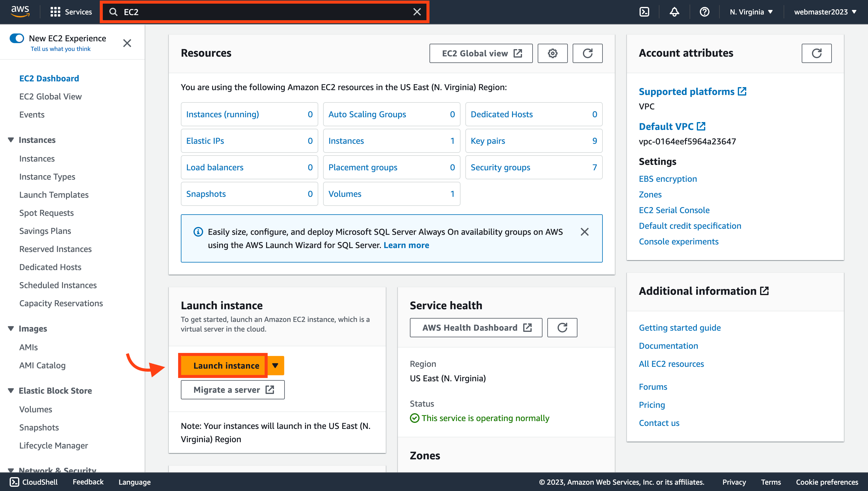The width and height of the screenshot is (868, 491).
Task: Collapse the Instances sidebar section
Action: point(11,140)
